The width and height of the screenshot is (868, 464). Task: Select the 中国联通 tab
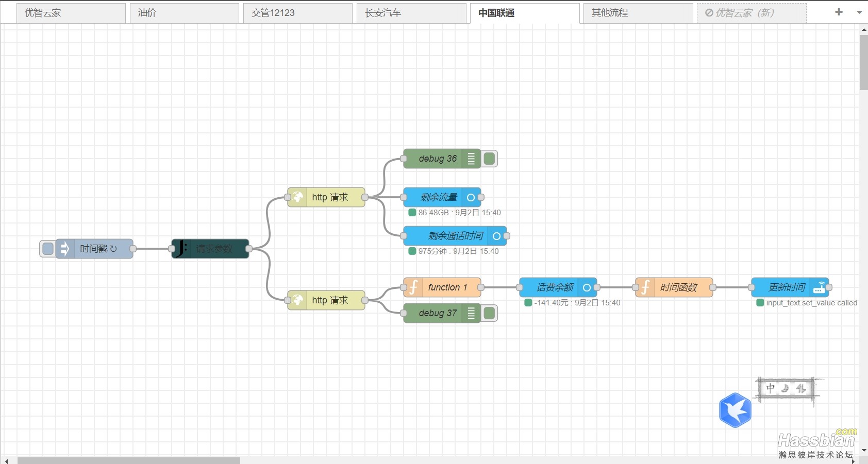click(525, 13)
